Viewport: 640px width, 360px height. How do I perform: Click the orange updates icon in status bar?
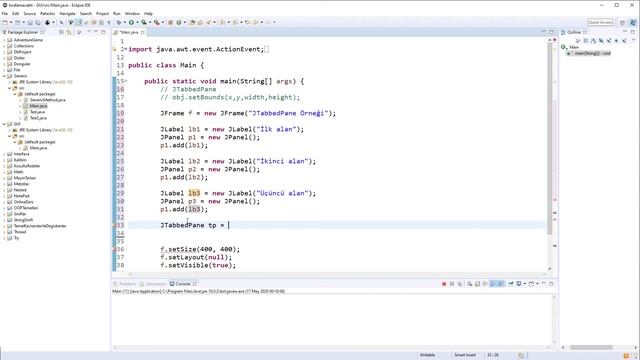pyautogui.click(x=626, y=356)
